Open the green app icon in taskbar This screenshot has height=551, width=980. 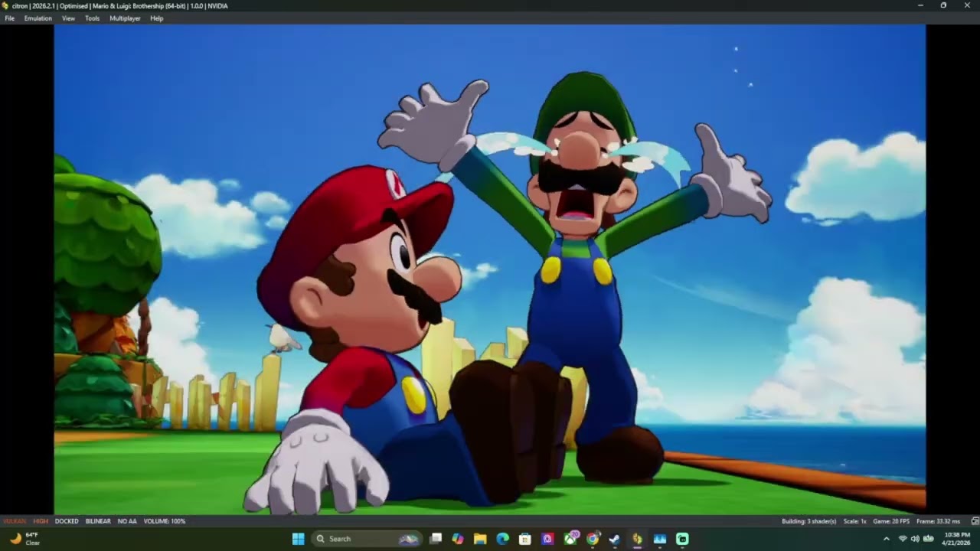click(x=682, y=539)
